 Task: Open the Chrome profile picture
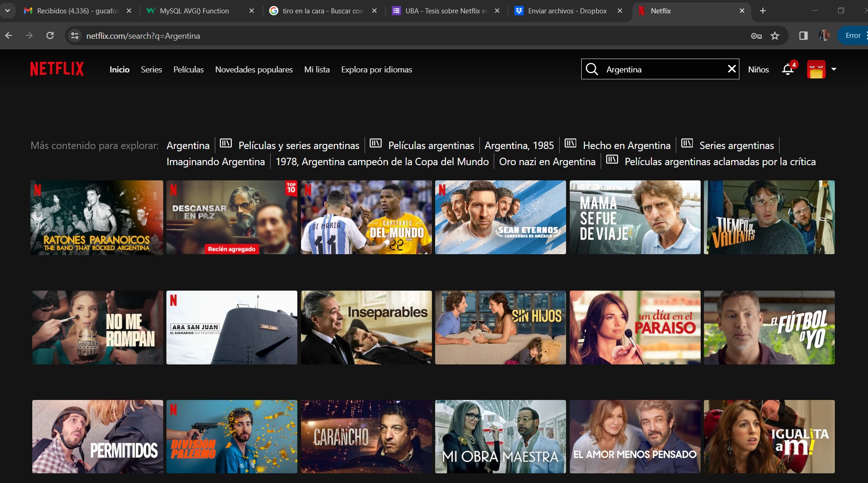tap(825, 36)
